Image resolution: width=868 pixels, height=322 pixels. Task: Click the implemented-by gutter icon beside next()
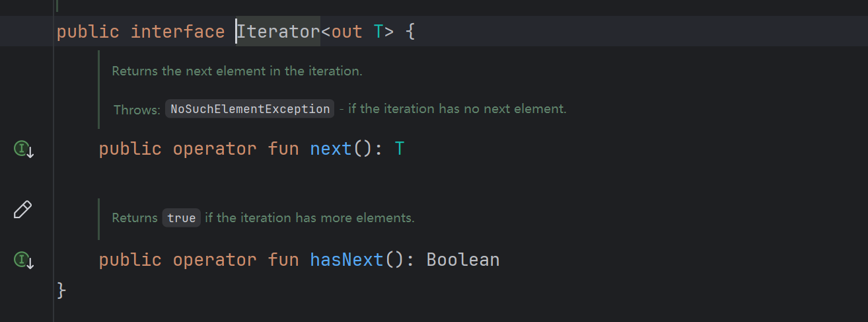pos(24,149)
